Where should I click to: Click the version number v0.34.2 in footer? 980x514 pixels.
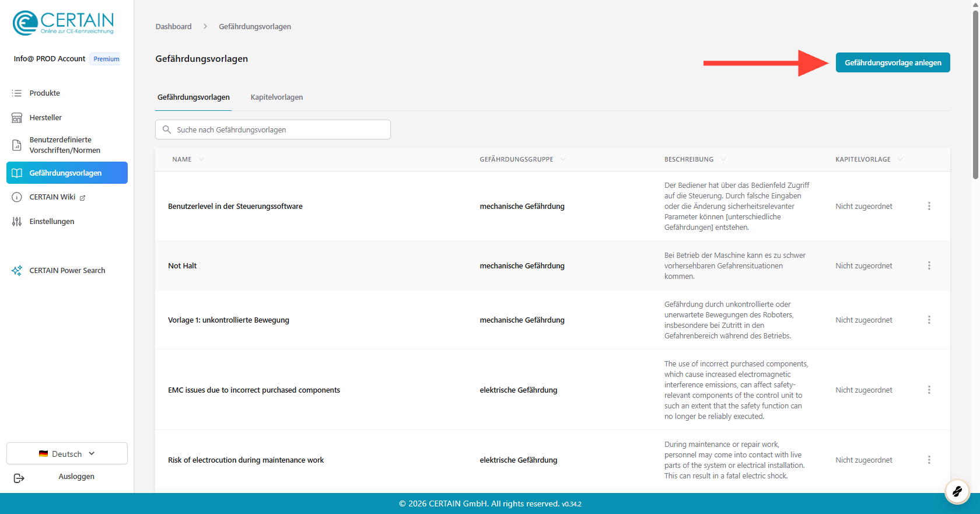click(x=572, y=504)
